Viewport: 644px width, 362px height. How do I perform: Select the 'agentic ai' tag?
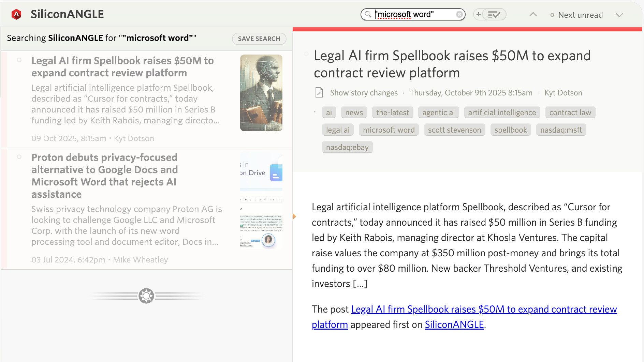click(438, 112)
